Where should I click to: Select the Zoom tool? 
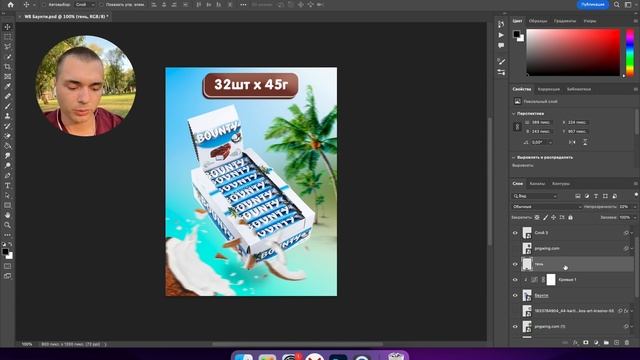[7, 225]
